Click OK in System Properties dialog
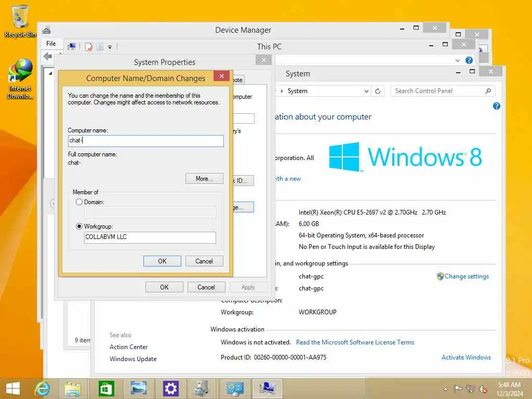The width and height of the screenshot is (532, 399). point(164,287)
